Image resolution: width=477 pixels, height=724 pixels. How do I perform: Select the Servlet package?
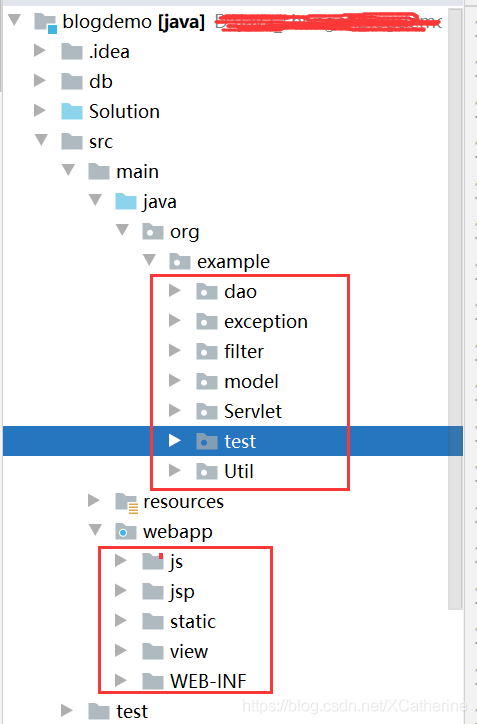pyautogui.click(x=253, y=411)
